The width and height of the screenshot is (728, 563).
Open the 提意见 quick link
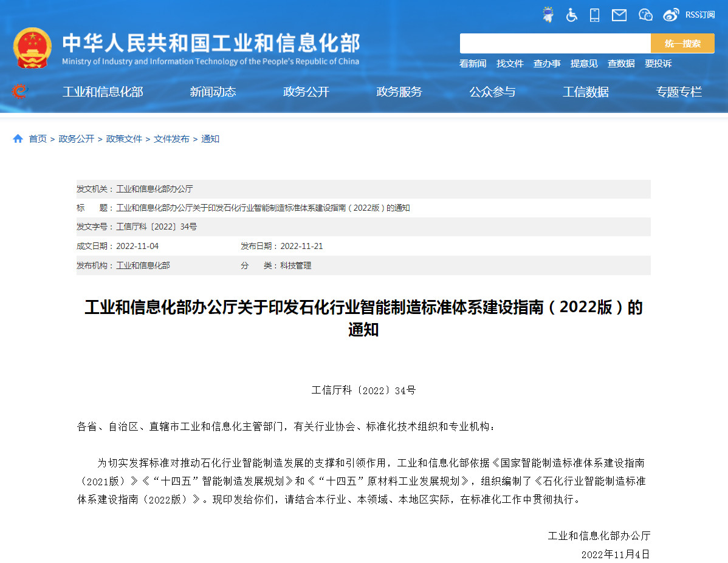click(584, 64)
